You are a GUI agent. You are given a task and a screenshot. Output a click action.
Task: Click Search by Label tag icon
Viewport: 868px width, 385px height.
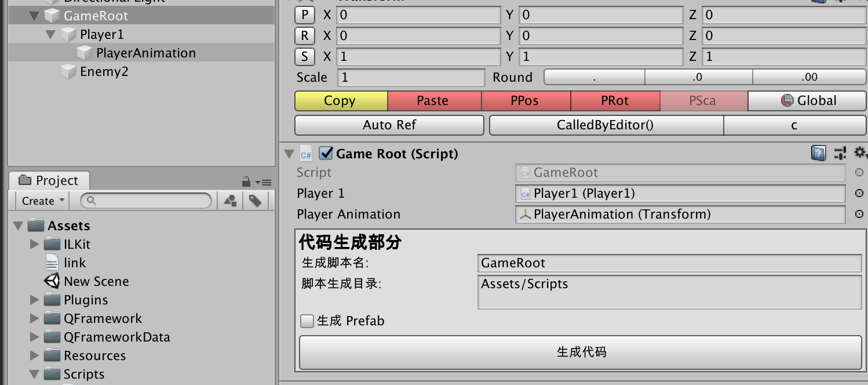point(255,201)
